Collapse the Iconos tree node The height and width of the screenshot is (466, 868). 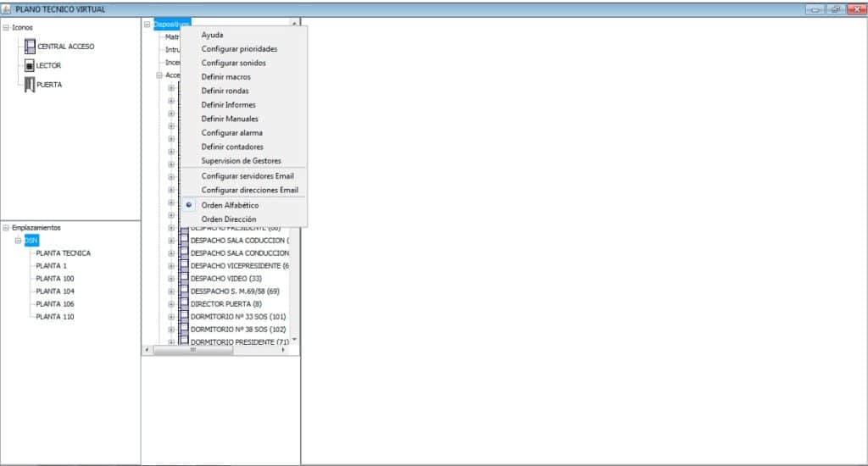pyautogui.click(x=7, y=27)
